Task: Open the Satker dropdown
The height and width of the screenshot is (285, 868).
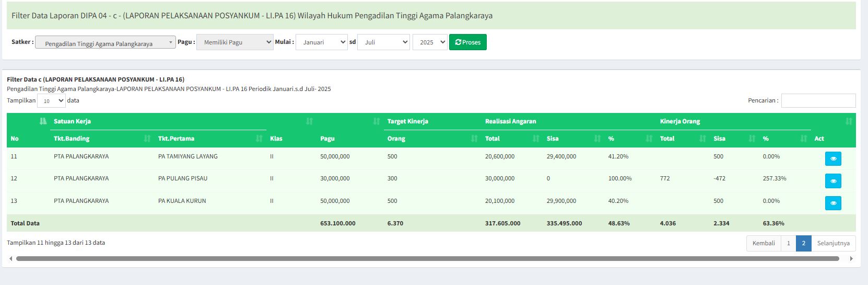Action: pyautogui.click(x=105, y=43)
